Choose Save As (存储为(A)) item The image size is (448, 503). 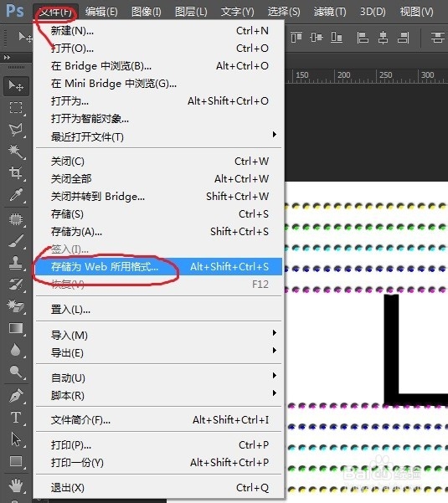(x=158, y=232)
